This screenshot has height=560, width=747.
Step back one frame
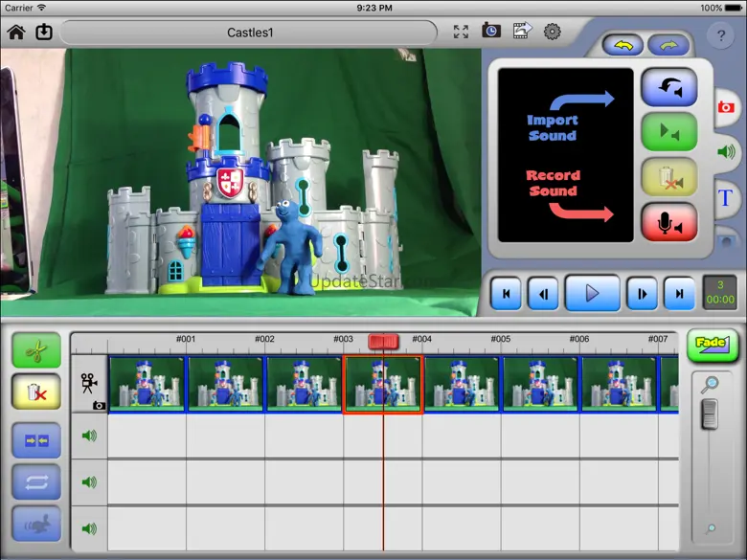(543, 294)
